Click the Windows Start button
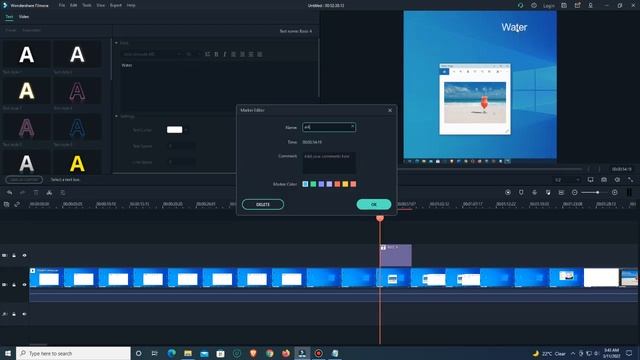640x360 pixels. tap(8, 353)
